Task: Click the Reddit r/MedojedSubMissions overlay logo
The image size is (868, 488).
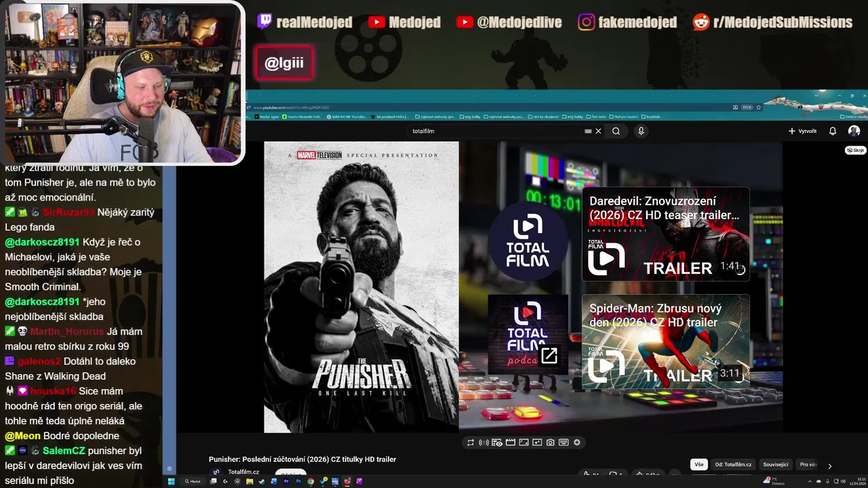Action: 701,22
